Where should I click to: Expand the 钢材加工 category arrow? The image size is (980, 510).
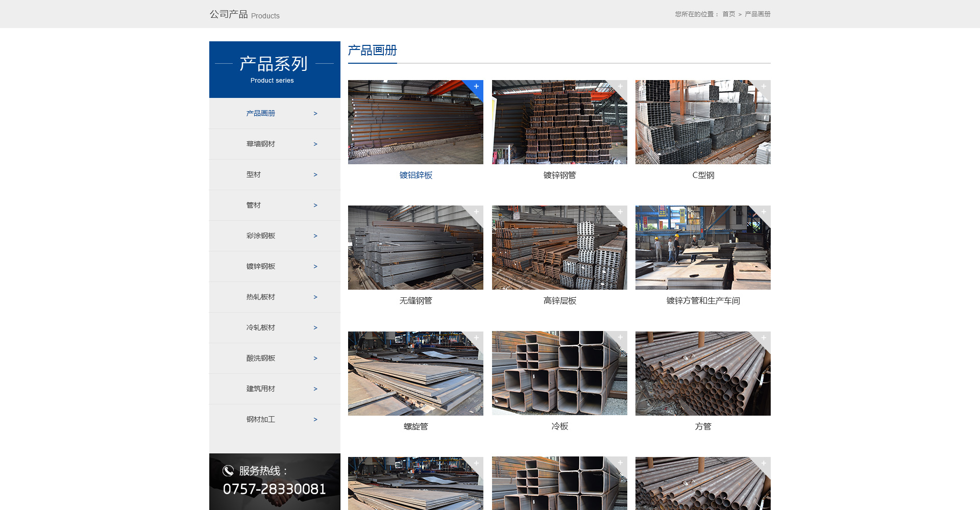pyautogui.click(x=315, y=420)
